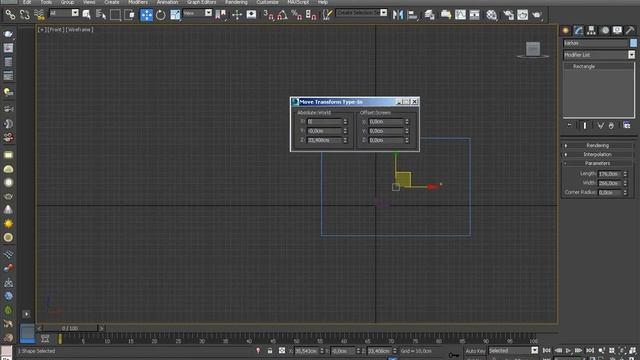Open the selection filter dropdown
640x360 pixels.
coord(75,13)
